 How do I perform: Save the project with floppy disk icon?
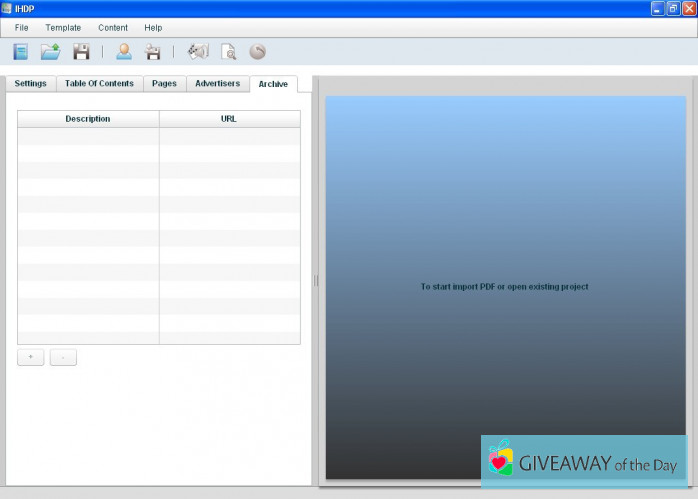tap(81, 52)
